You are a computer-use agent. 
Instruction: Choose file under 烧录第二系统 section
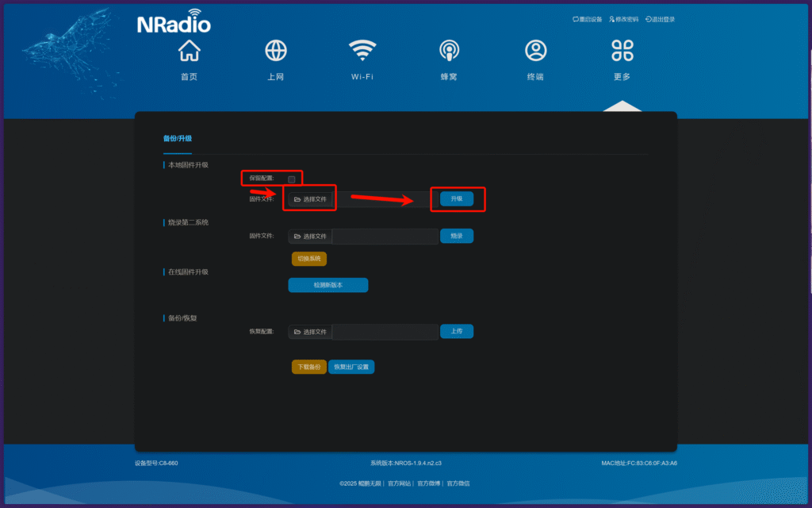coord(310,237)
